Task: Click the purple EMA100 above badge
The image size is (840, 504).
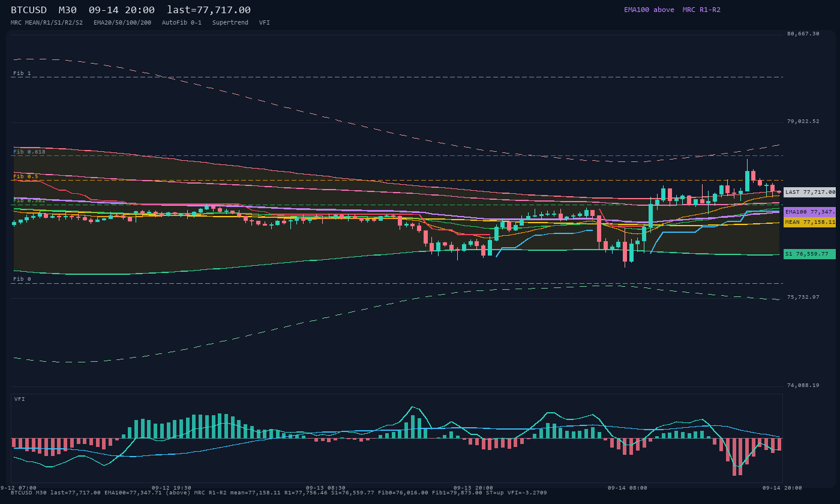Action: 649,10
